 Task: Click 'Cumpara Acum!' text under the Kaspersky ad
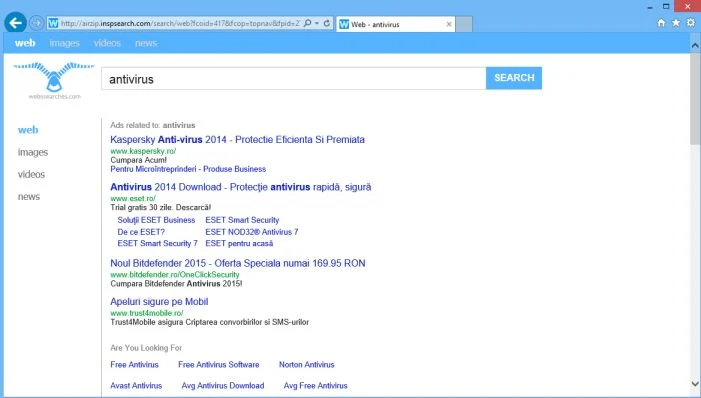coord(139,160)
